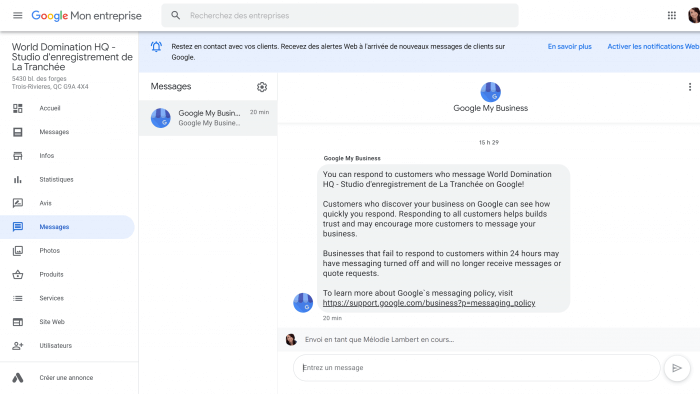Open the conversation's three-dot options menu

click(690, 87)
